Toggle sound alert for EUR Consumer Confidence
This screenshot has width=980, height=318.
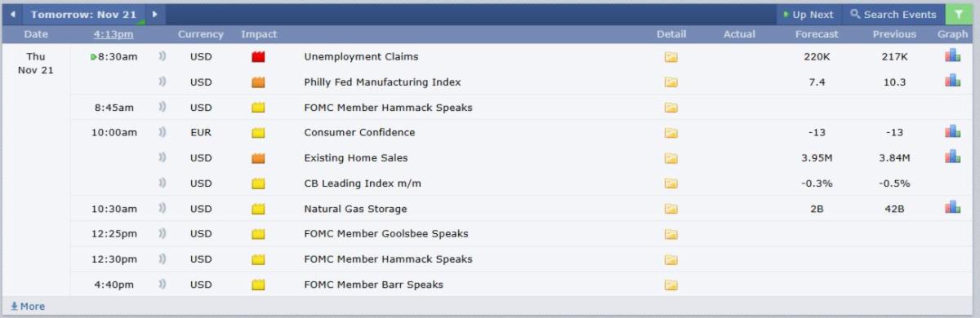point(162,132)
